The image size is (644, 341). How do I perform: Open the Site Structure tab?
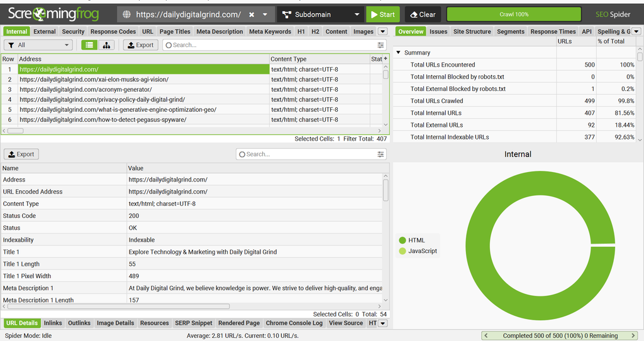point(472,31)
